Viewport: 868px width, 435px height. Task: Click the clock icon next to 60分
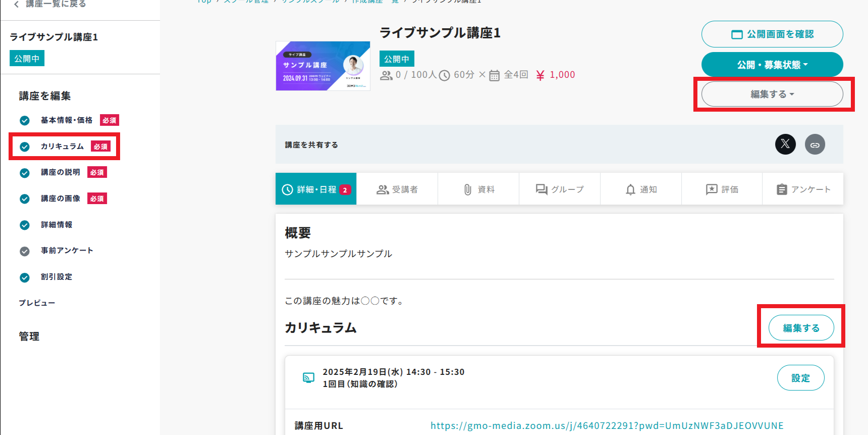444,75
